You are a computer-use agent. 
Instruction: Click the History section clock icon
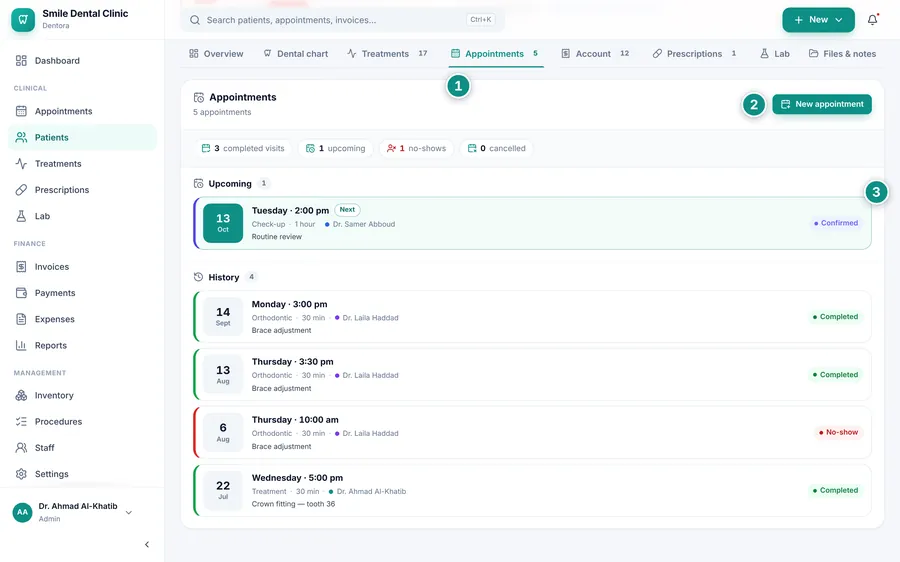pyautogui.click(x=199, y=277)
